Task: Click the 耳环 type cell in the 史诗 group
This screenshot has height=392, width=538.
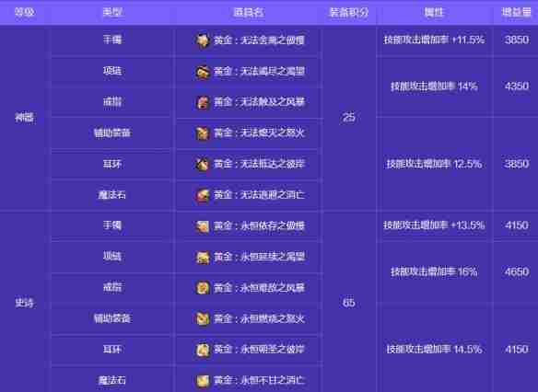Action: [112, 349]
